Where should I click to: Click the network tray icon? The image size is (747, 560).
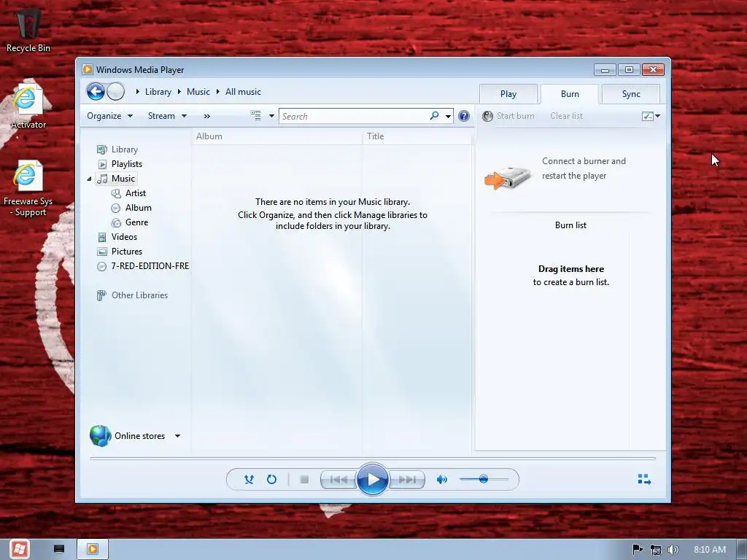(x=656, y=550)
